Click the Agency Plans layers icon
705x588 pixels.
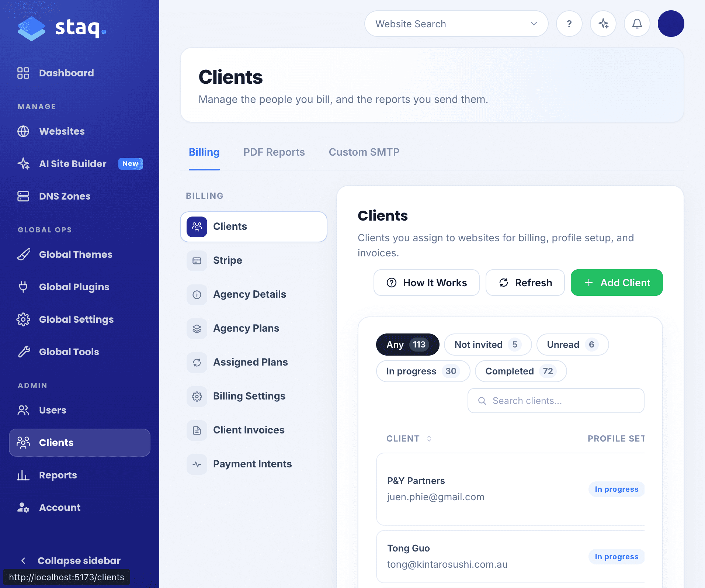(x=197, y=329)
